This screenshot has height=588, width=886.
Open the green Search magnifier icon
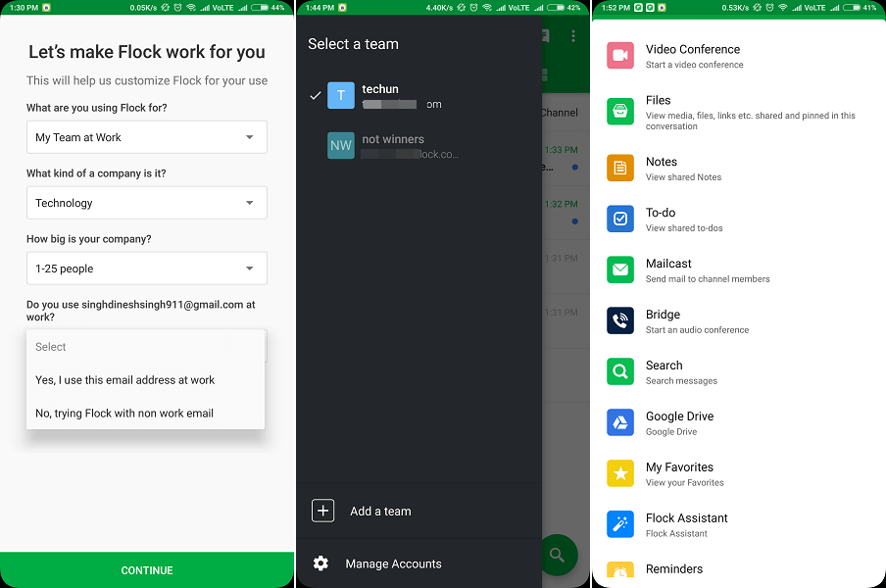point(619,371)
